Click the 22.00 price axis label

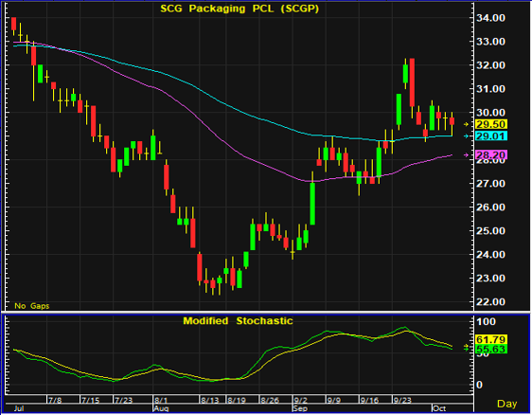[490, 301]
